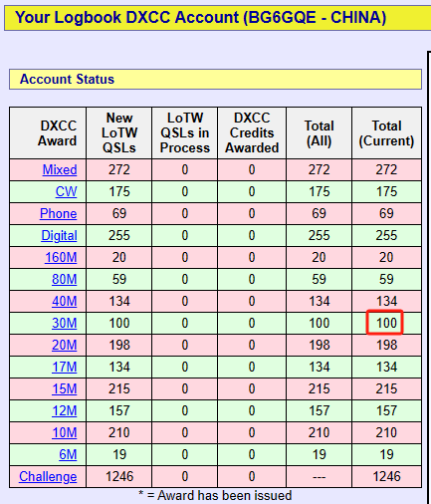Screen dimensions: 431x504
Task: Click 20M row New LoTW QSLs value 198
Action: coord(119,345)
